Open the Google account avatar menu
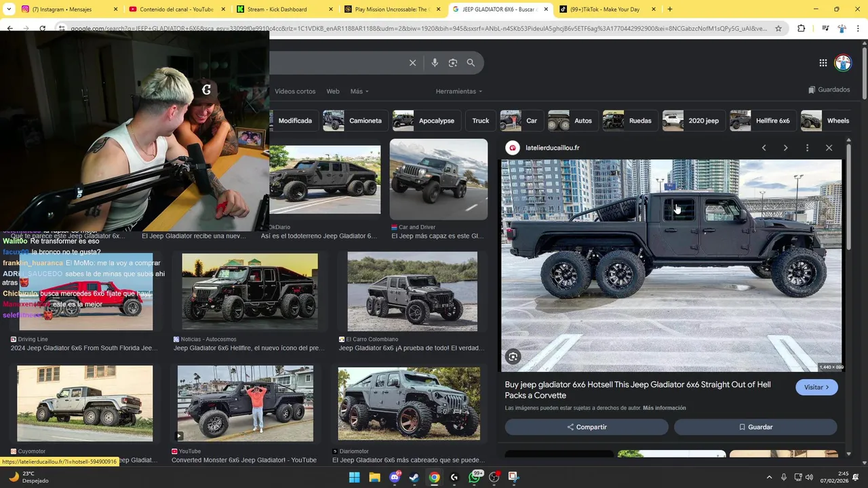Image resolution: width=868 pixels, height=488 pixels. pos(843,63)
